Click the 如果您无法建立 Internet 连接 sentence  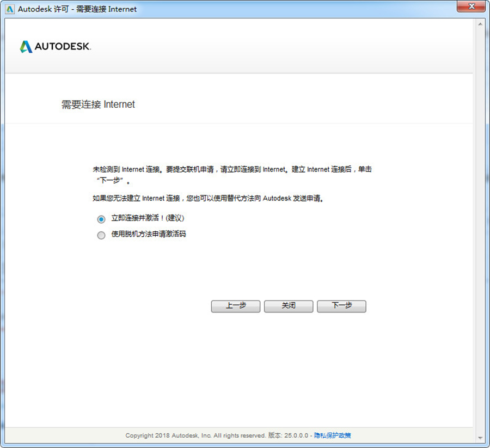coord(208,198)
